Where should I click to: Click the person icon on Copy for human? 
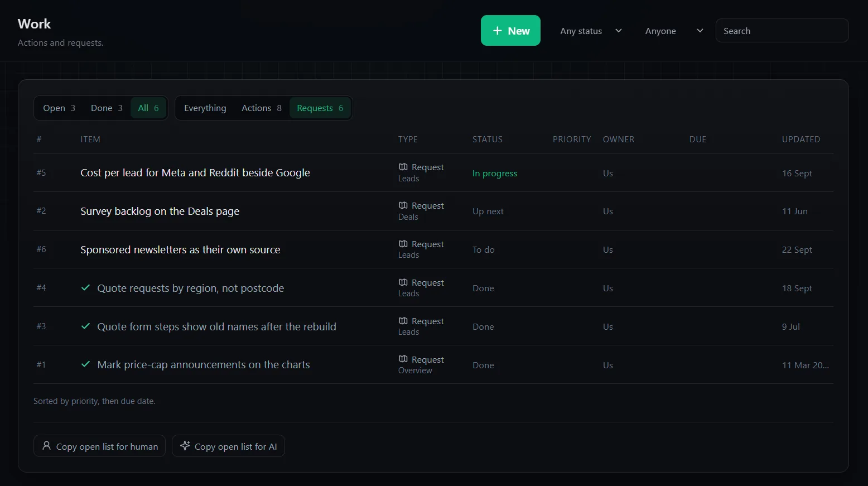pyautogui.click(x=47, y=446)
